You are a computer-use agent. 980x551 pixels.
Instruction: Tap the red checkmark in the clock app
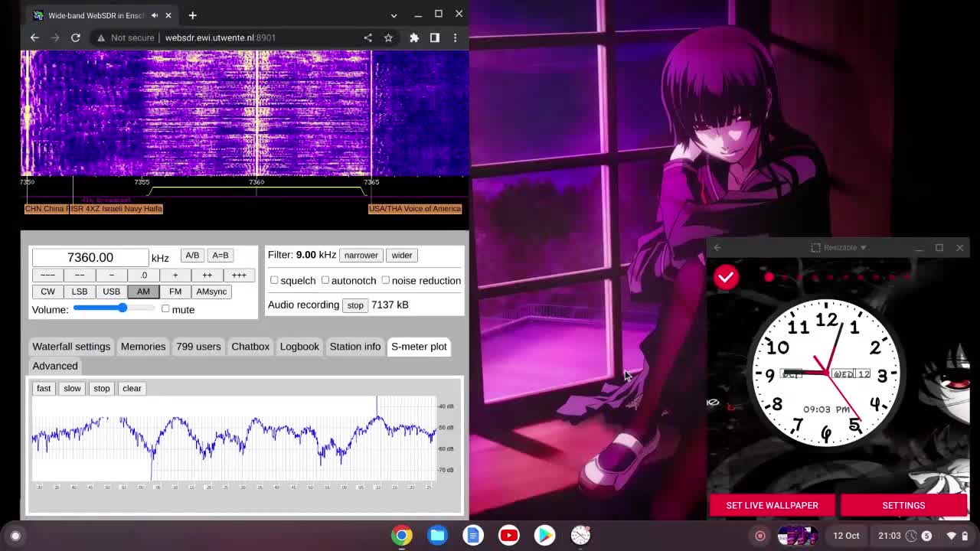coord(726,277)
